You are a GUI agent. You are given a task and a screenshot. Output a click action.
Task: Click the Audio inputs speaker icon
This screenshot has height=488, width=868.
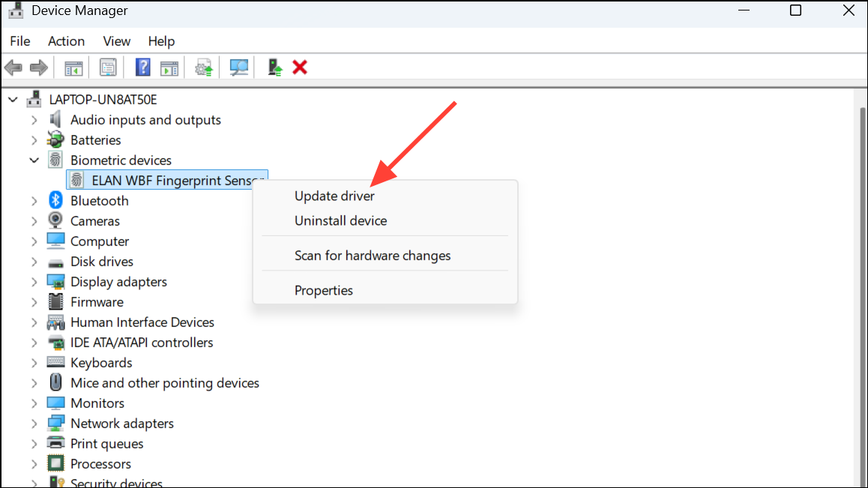tap(55, 119)
